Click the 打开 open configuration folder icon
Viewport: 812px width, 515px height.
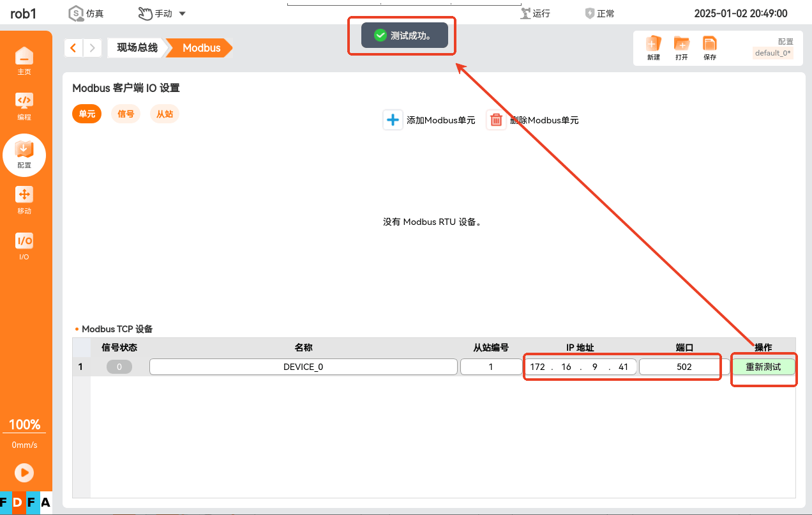coord(682,43)
